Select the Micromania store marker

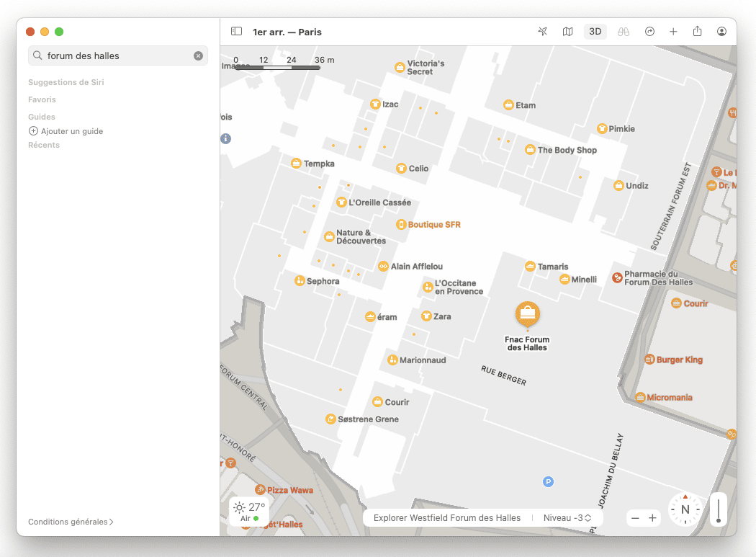640,397
